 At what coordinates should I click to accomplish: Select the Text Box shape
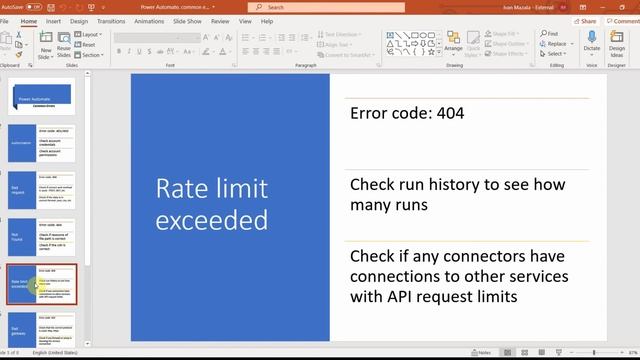click(x=390, y=36)
